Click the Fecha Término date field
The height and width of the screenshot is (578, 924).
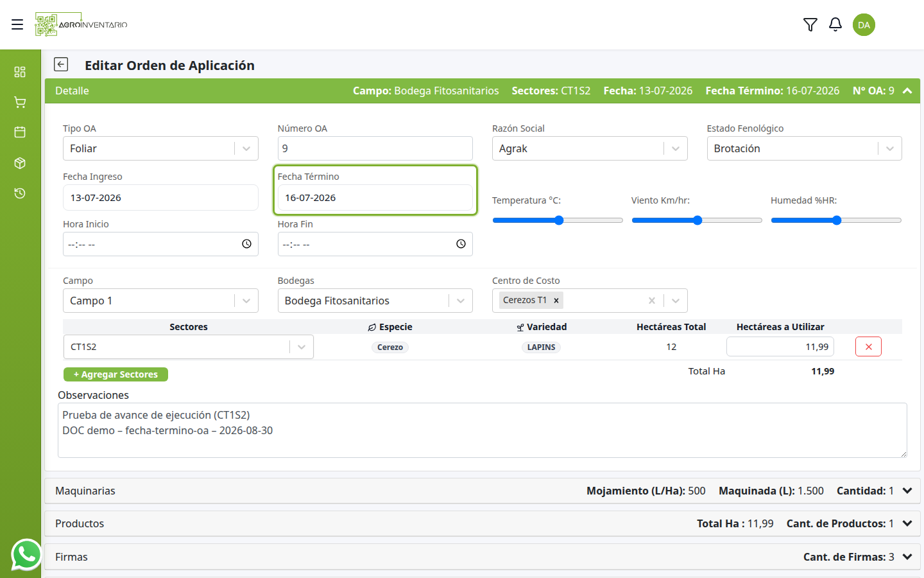375,198
